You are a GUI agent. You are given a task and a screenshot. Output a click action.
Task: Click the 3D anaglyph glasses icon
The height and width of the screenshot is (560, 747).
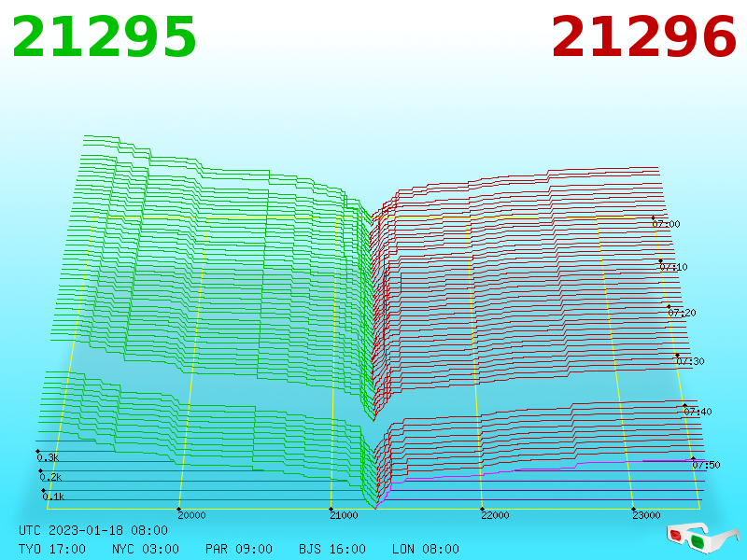click(702, 539)
